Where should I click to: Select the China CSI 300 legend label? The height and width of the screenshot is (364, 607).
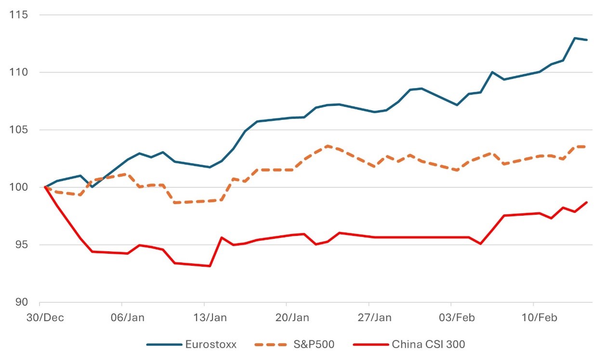pyautogui.click(x=428, y=345)
